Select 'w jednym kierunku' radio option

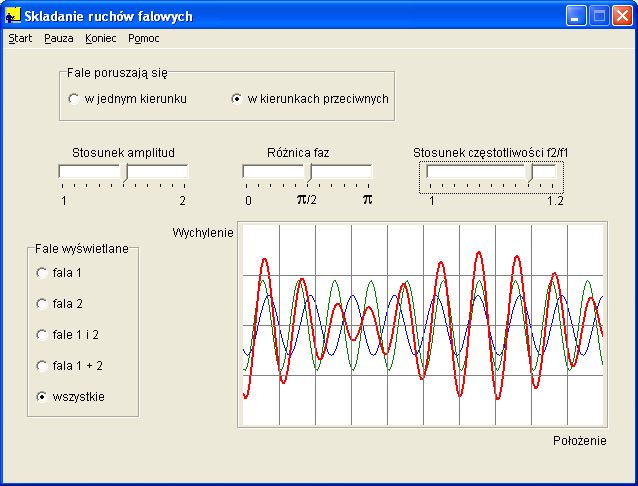click(x=74, y=99)
